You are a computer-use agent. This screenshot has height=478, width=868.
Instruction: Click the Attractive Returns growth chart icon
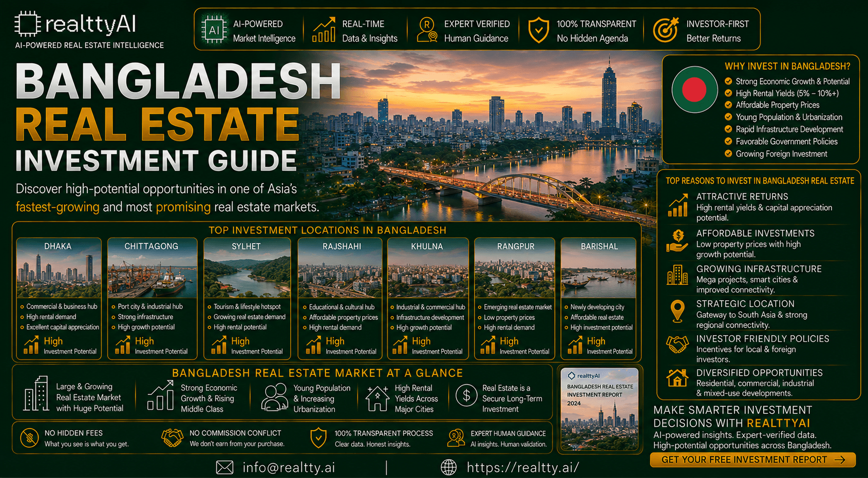point(677,205)
